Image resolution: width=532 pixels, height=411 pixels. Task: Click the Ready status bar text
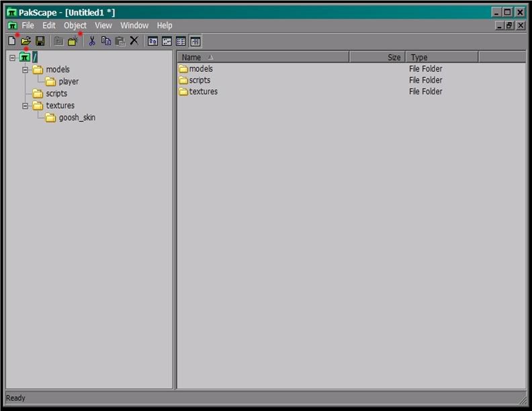point(15,398)
